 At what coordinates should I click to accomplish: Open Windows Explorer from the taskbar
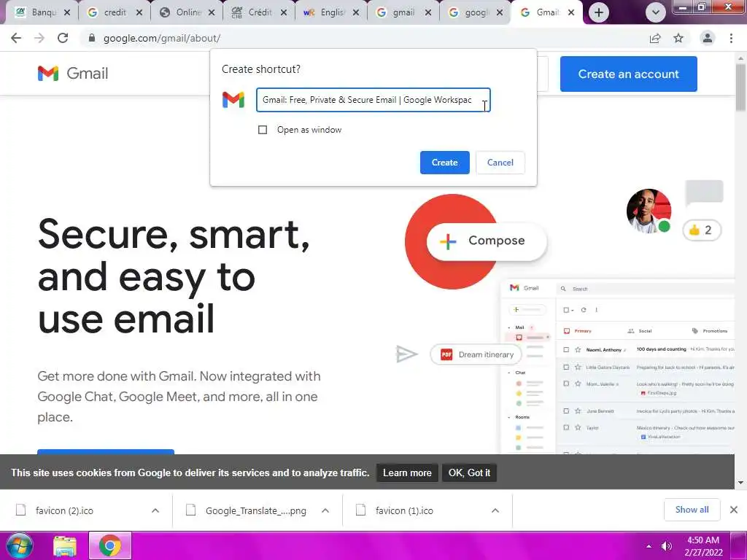pos(65,546)
